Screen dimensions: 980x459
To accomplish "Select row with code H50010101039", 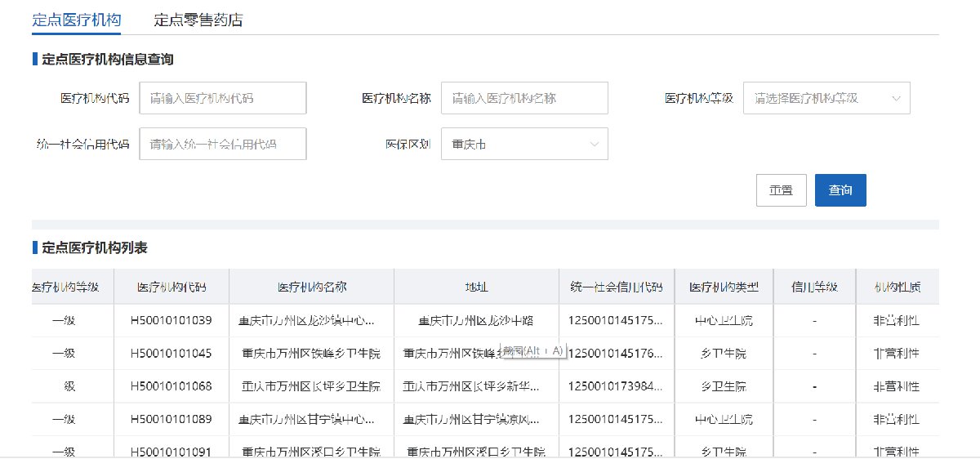I will pyautogui.click(x=171, y=321).
